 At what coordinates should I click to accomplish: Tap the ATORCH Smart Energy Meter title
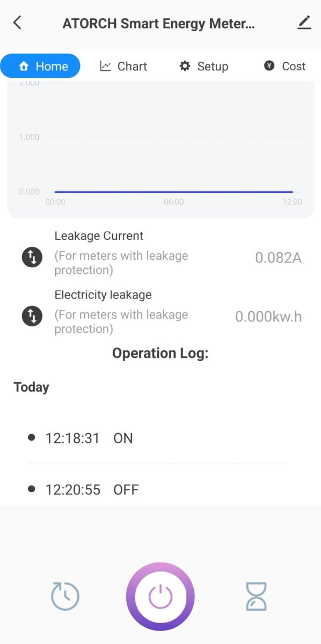click(x=159, y=23)
